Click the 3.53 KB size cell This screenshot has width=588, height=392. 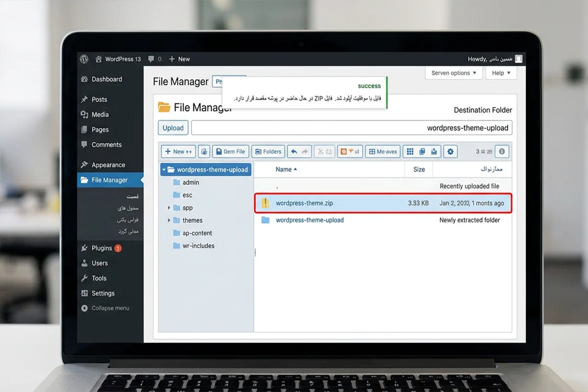pyautogui.click(x=418, y=203)
